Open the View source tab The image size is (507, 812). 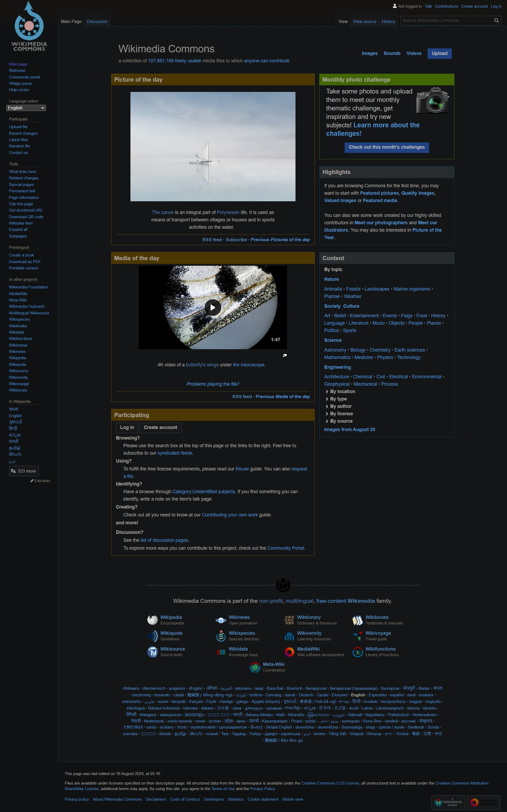coord(364,21)
